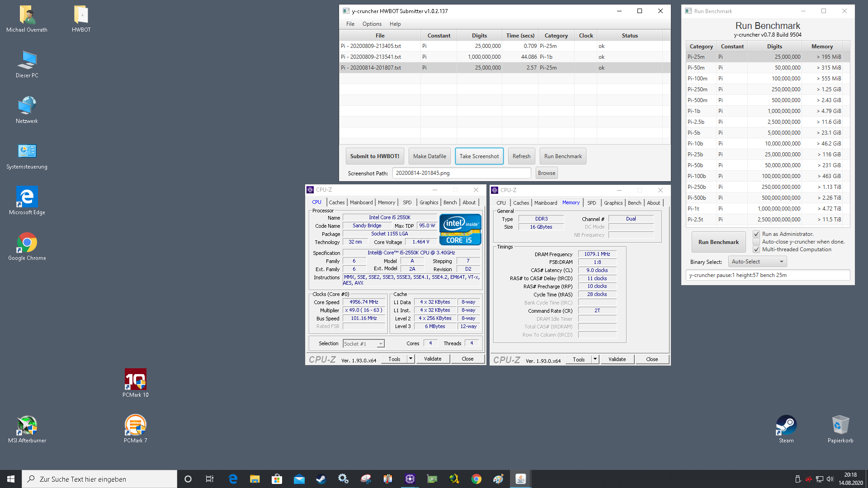Click the Make Datafile button
Screen dimensions: 868x488
click(429, 156)
